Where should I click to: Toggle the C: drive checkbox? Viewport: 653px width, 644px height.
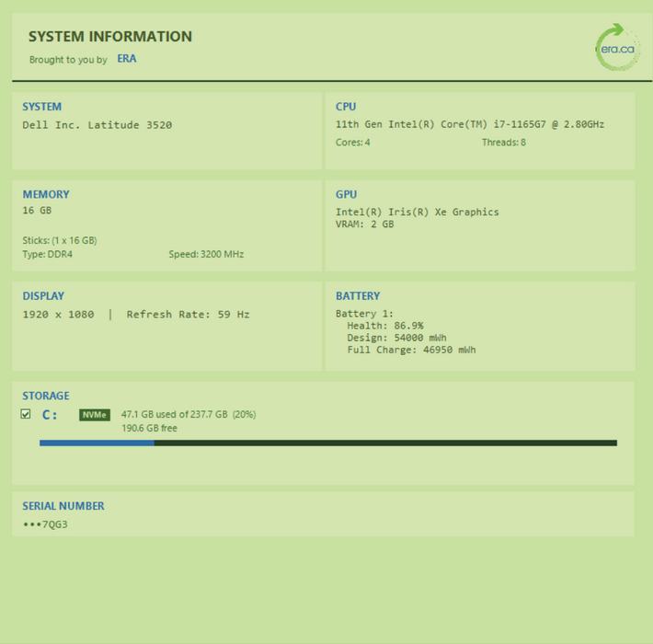tap(26, 414)
